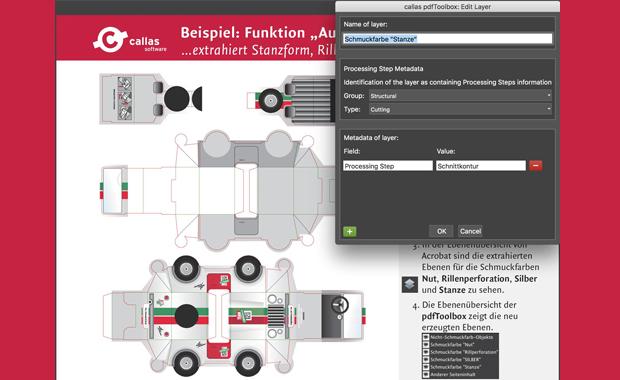The width and height of the screenshot is (620, 380).
Task: Click the green plus add-field button
Action: (x=350, y=231)
